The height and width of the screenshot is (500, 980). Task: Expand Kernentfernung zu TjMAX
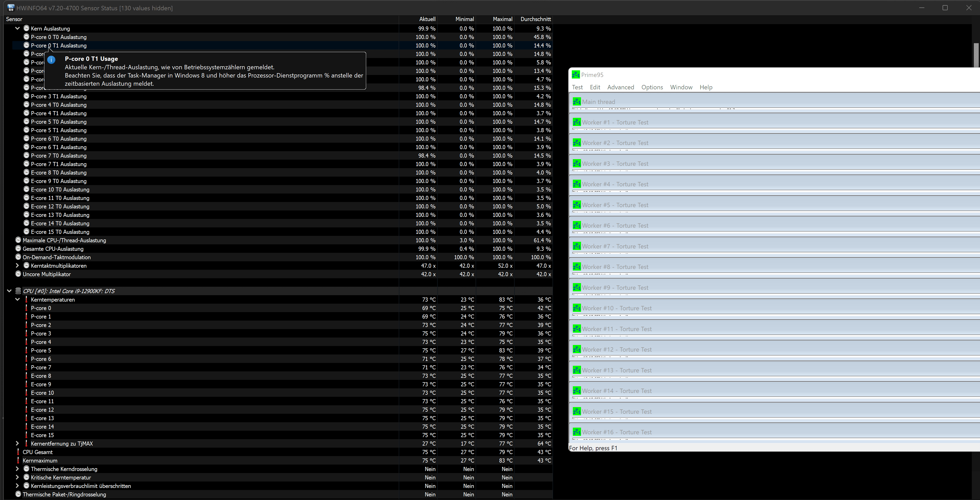[17, 444]
